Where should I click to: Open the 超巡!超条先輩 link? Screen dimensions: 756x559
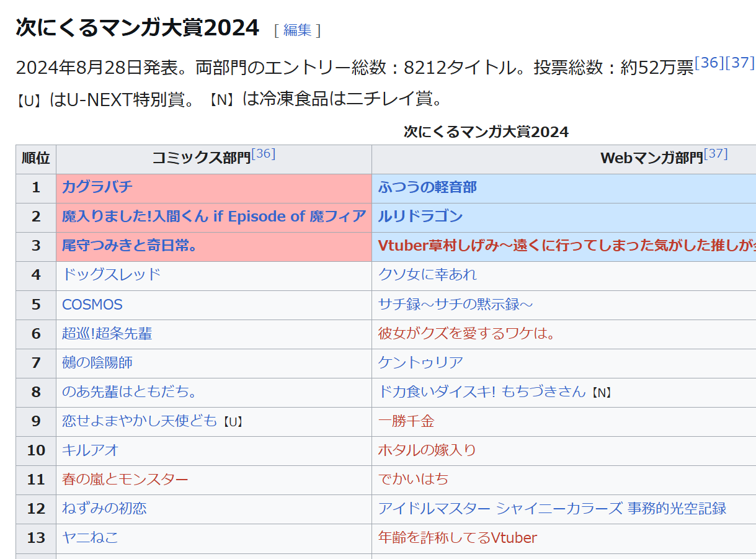pyautogui.click(x=107, y=334)
